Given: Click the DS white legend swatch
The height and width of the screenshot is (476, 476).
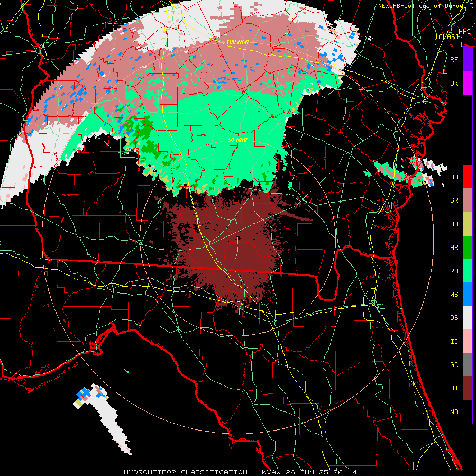Looking at the screenshot, I should 467,317.
